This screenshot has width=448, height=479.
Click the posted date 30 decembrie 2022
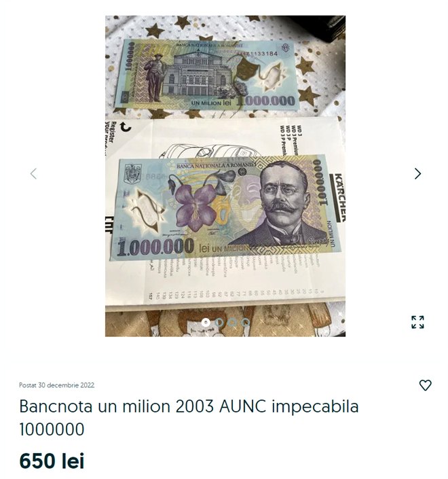tap(56, 385)
